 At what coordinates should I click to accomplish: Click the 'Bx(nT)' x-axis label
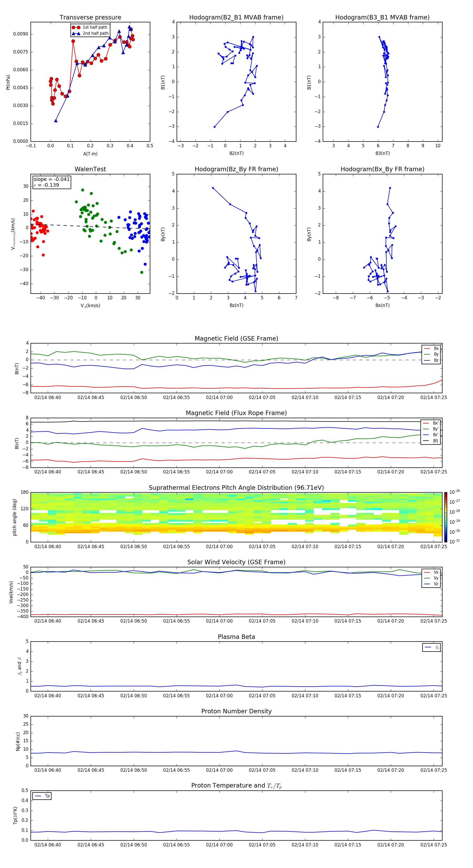tap(382, 305)
